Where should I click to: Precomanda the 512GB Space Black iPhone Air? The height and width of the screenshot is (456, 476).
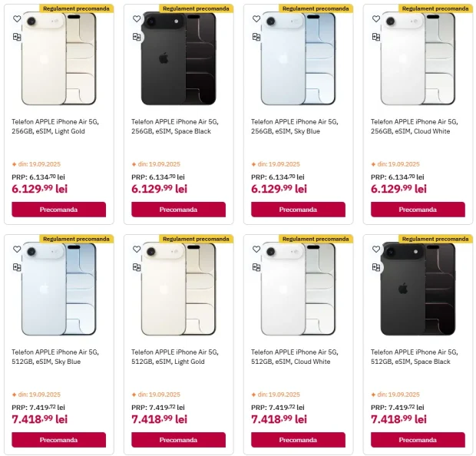(418, 440)
